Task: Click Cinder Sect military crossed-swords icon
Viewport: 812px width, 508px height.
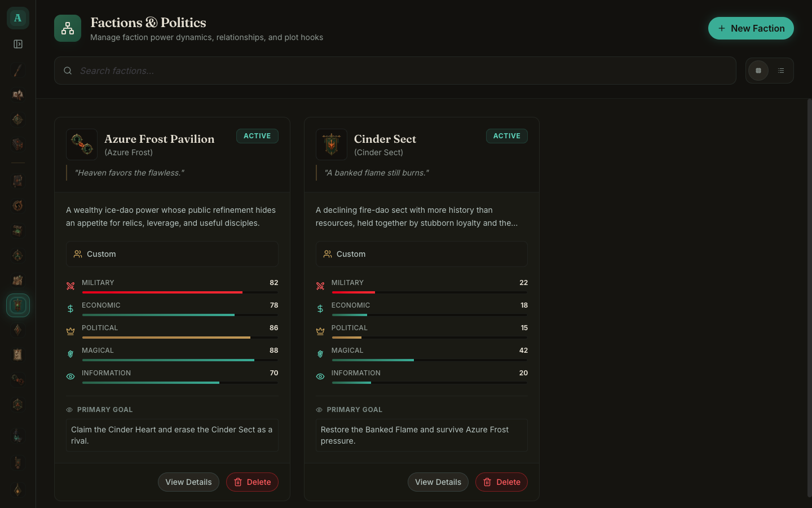Action: pyautogui.click(x=320, y=286)
